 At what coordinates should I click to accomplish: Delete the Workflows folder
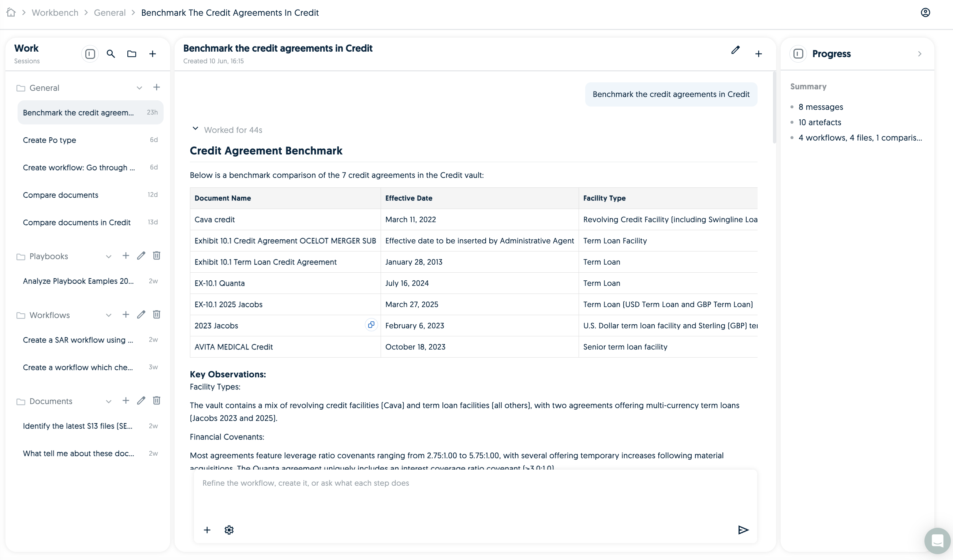pos(157,315)
